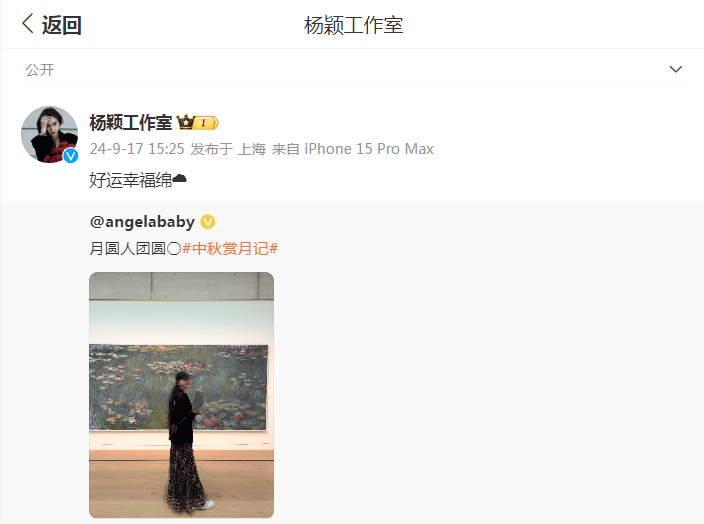This screenshot has height=524, width=704.
Task: Click the reposted text 月圆人团圆
Action: [128, 248]
